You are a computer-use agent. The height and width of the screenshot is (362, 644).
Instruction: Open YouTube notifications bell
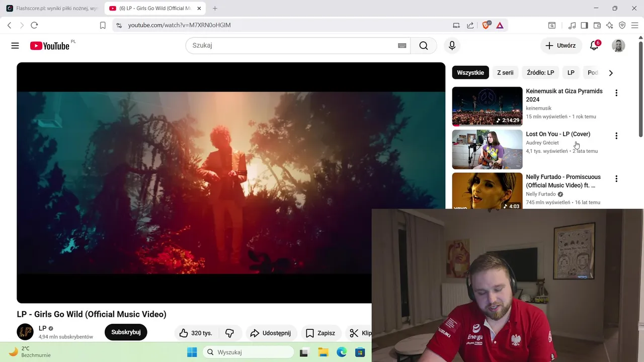594,46
